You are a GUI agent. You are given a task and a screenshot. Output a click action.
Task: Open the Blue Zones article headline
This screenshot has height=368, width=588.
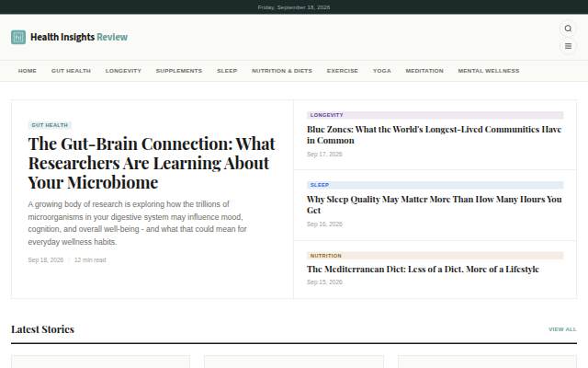click(434, 135)
